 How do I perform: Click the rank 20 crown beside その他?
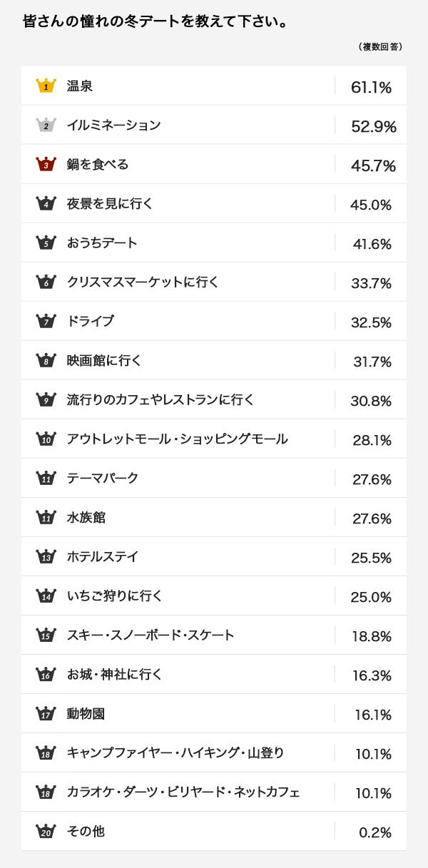coord(46,832)
